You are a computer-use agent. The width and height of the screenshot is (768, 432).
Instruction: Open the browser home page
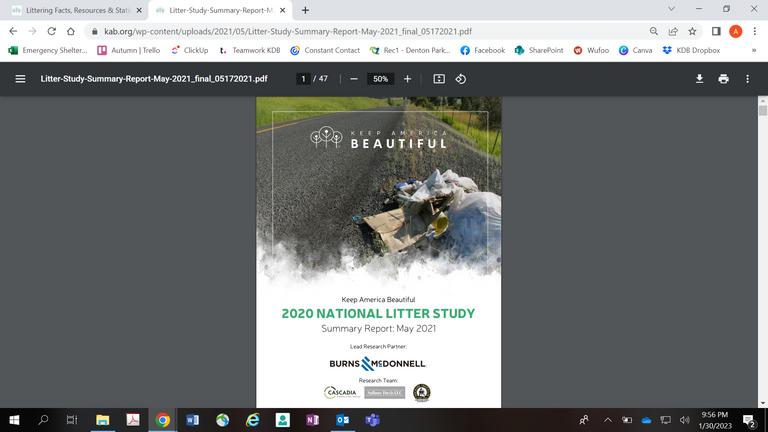coord(71,31)
